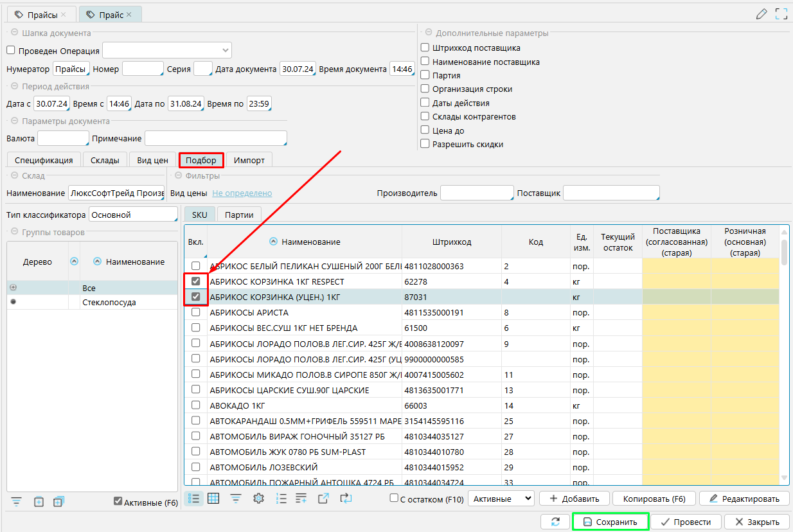Open settings gear in product table toolbar

click(259, 498)
